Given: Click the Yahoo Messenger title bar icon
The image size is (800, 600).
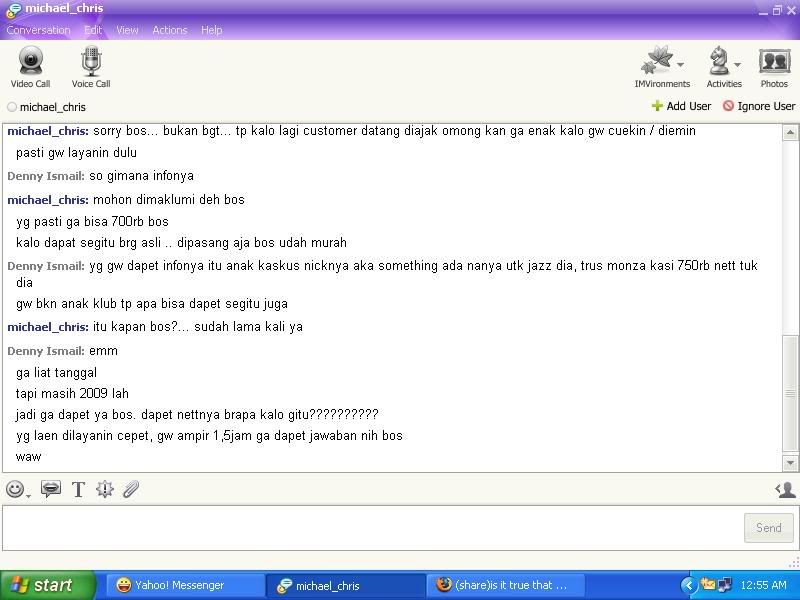Looking at the screenshot, I should (14, 9).
